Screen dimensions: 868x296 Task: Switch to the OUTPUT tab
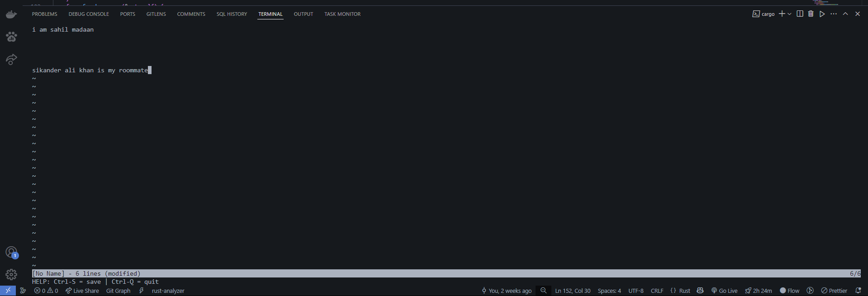coord(303,14)
